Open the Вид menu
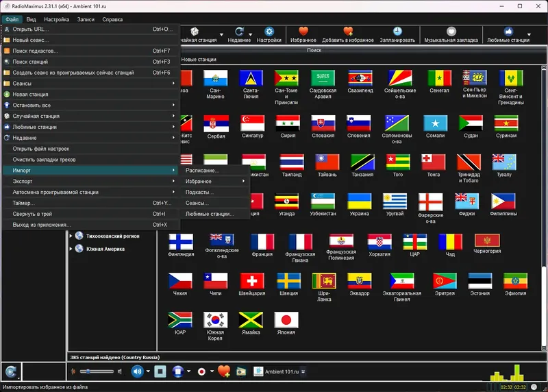This screenshot has height=392, width=548. coord(31,19)
